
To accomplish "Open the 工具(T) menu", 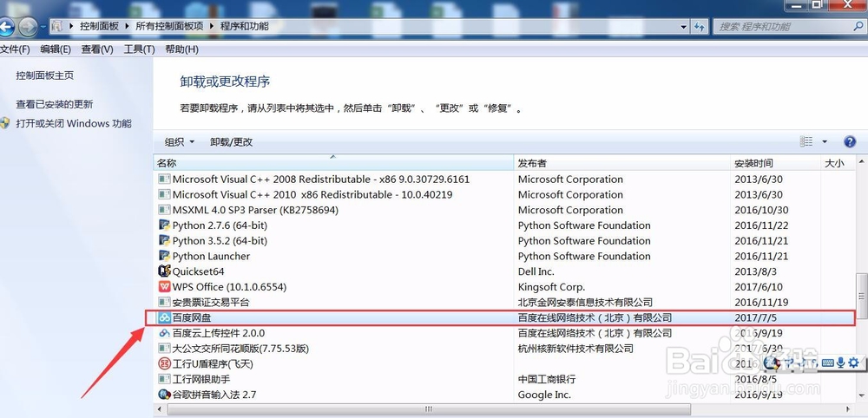I will pyautogui.click(x=139, y=49).
